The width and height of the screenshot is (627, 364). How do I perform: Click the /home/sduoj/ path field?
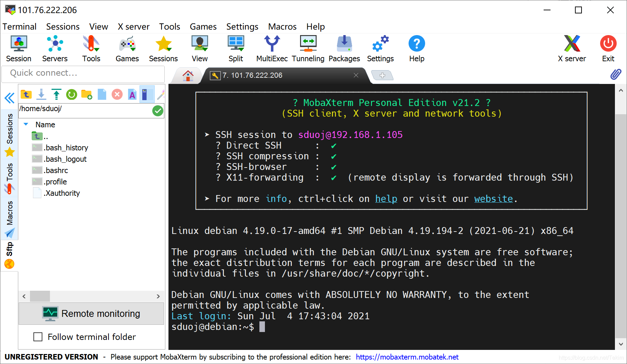(x=85, y=110)
